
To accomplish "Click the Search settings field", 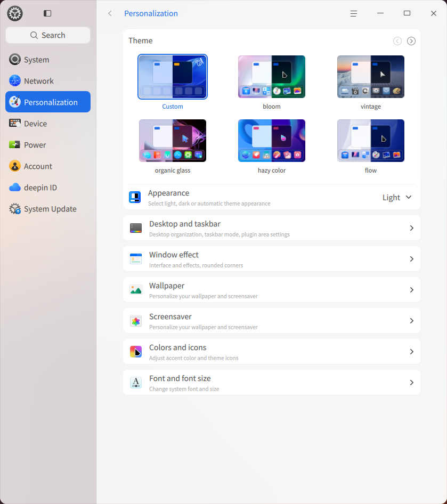I will point(48,35).
